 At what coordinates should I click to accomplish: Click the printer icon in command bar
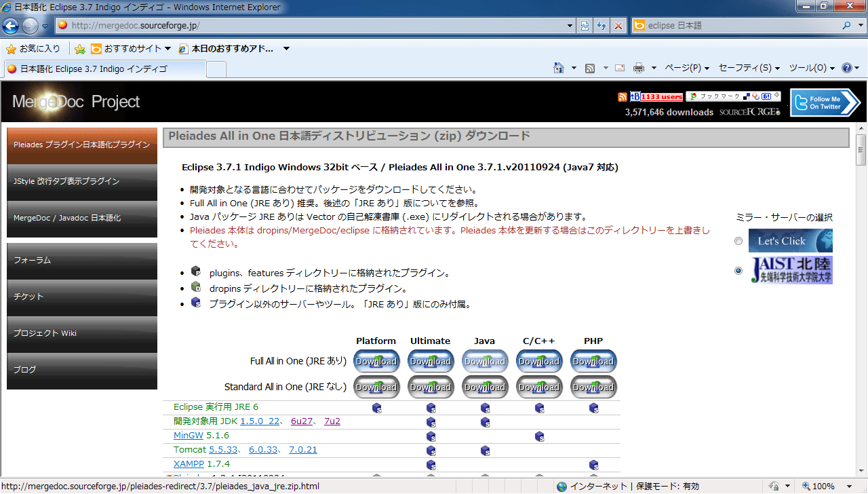(x=638, y=68)
